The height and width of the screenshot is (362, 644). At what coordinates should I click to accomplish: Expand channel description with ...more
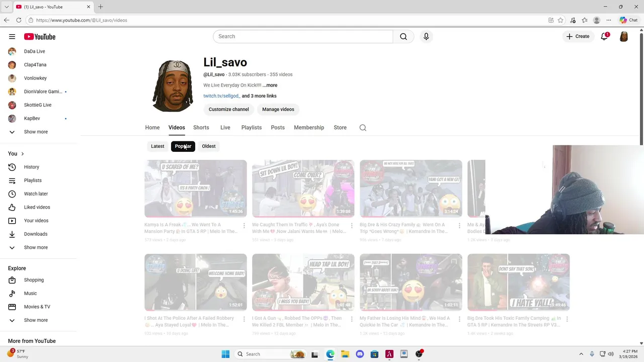(270, 85)
